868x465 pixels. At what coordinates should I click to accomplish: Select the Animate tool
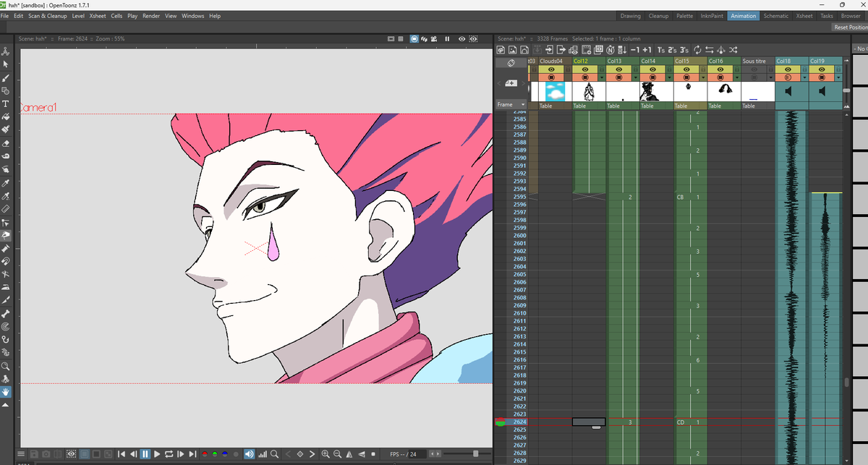[x=5, y=52]
